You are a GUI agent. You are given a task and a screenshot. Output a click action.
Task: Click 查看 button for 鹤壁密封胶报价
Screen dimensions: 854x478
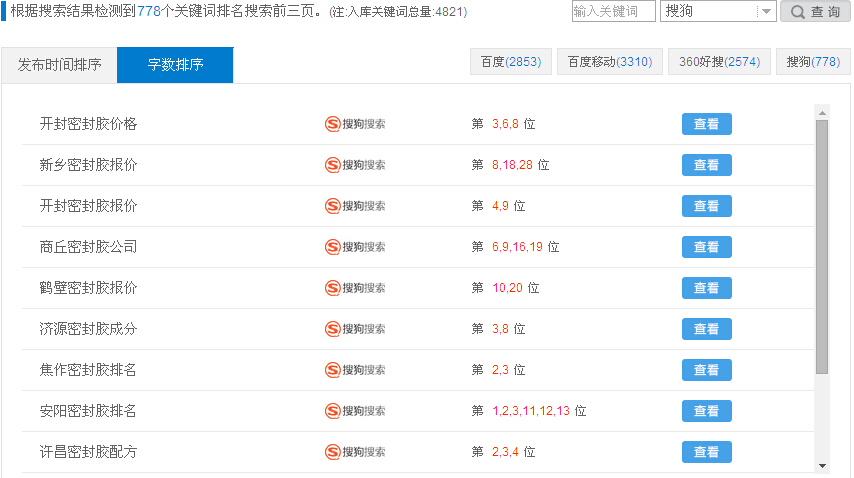pyautogui.click(x=706, y=288)
